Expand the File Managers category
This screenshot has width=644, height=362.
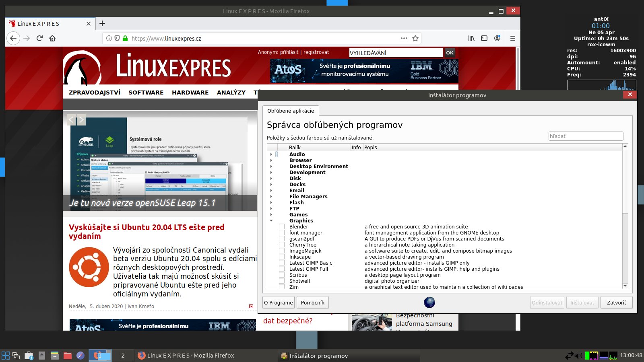coord(271,197)
